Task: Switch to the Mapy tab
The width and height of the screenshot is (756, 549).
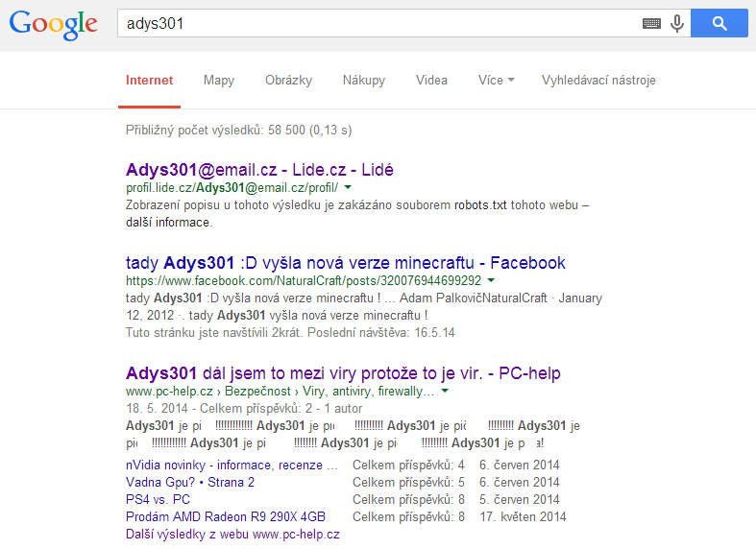Action: (x=218, y=81)
